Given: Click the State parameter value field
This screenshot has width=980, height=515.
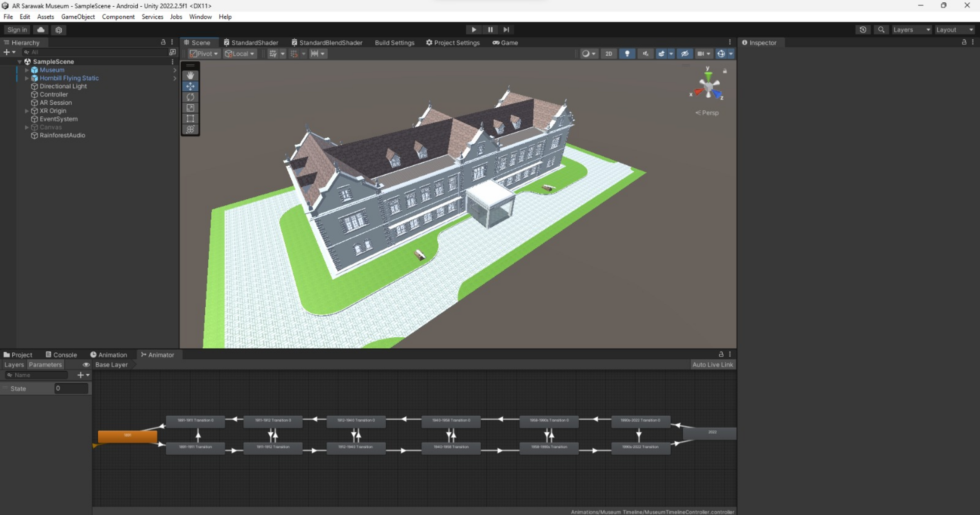Looking at the screenshot, I should pos(71,388).
